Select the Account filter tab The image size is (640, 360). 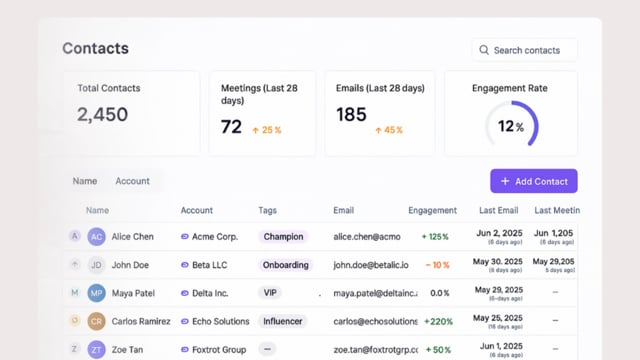pyautogui.click(x=132, y=181)
